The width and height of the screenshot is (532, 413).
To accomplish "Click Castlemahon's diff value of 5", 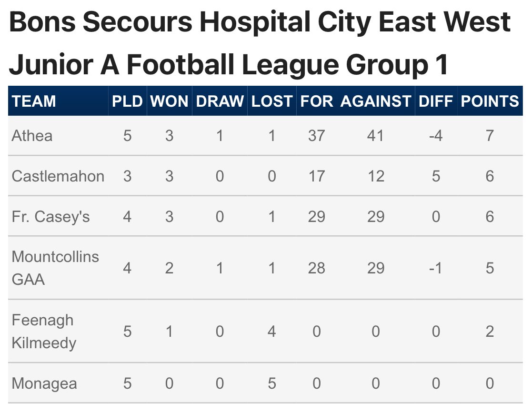I will tap(436, 176).
